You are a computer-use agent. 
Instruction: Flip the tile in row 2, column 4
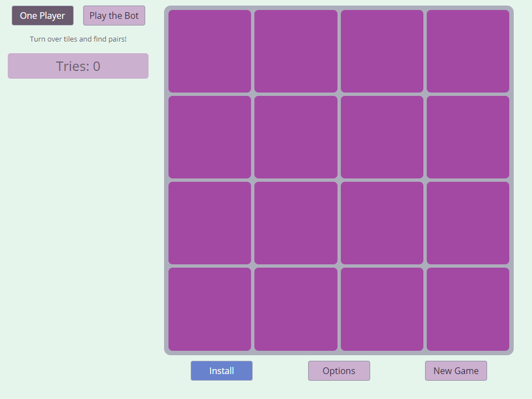[x=468, y=137]
